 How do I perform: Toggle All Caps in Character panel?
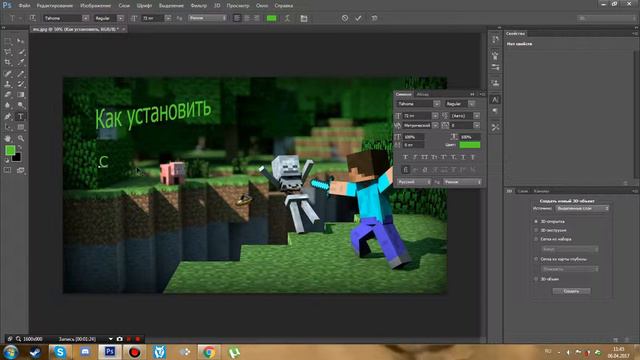[424, 157]
